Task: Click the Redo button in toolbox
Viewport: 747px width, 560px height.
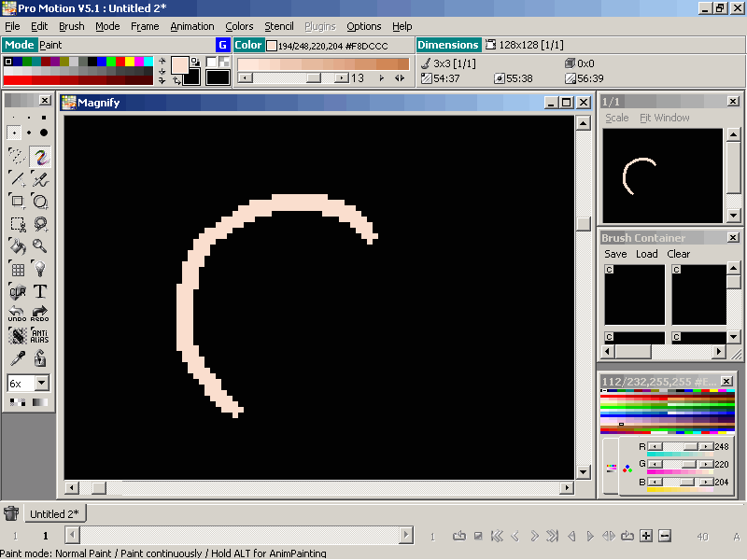Action: (x=40, y=314)
